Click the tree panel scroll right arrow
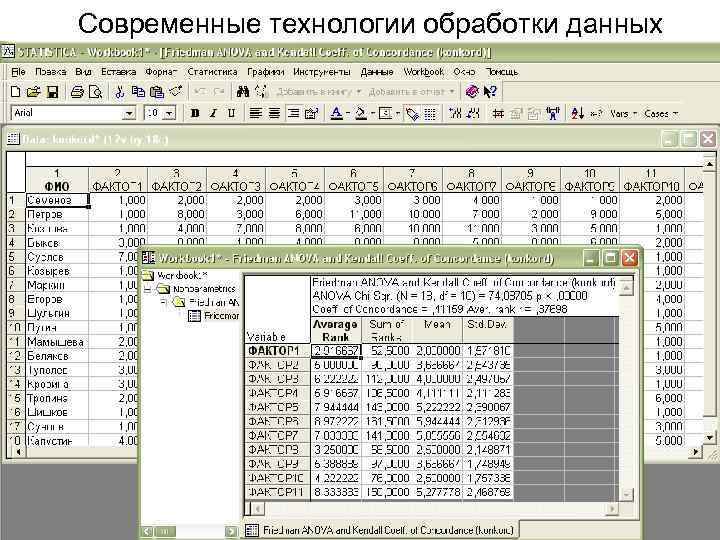The height and width of the screenshot is (540, 720). pos(232,531)
